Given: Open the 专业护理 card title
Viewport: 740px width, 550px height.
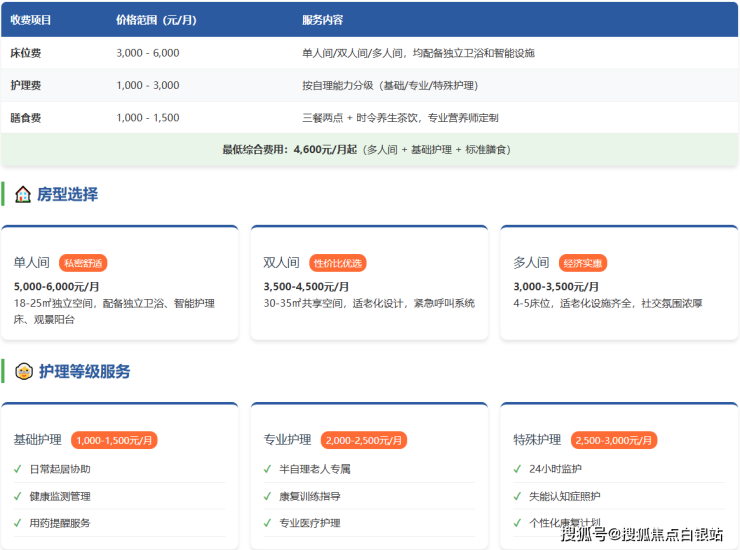Looking at the screenshot, I should click(x=289, y=440).
